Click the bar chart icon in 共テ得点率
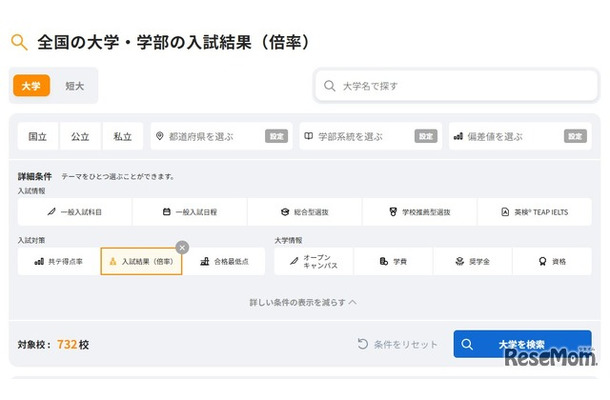This screenshot has width=610, height=400. point(39,261)
